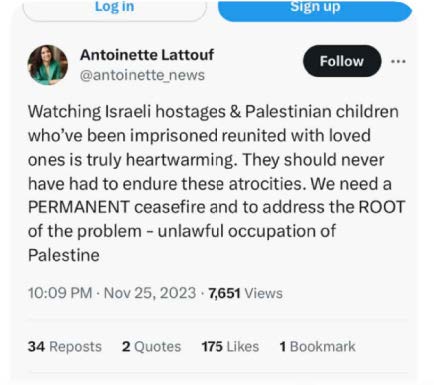This screenshot has width=434, height=385.
Task: Click the word heartwarming in the tweet
Action: click(x=182, y=160)
